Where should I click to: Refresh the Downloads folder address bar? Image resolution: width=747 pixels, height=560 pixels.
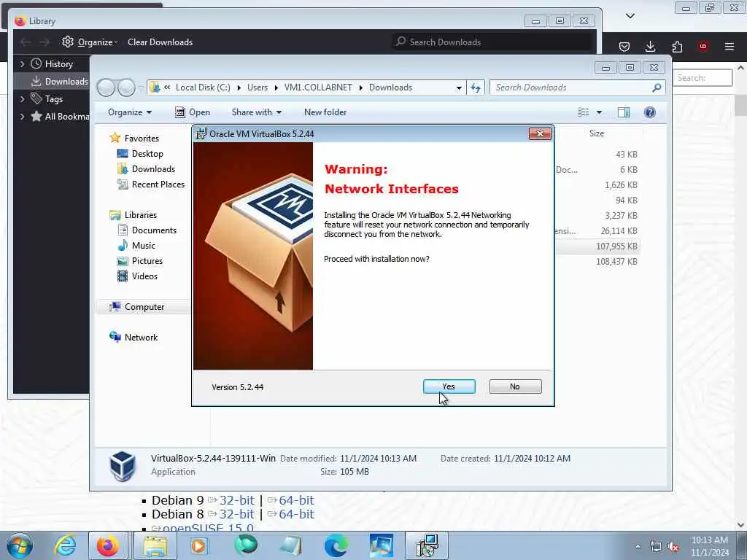[x=476, y=87]
